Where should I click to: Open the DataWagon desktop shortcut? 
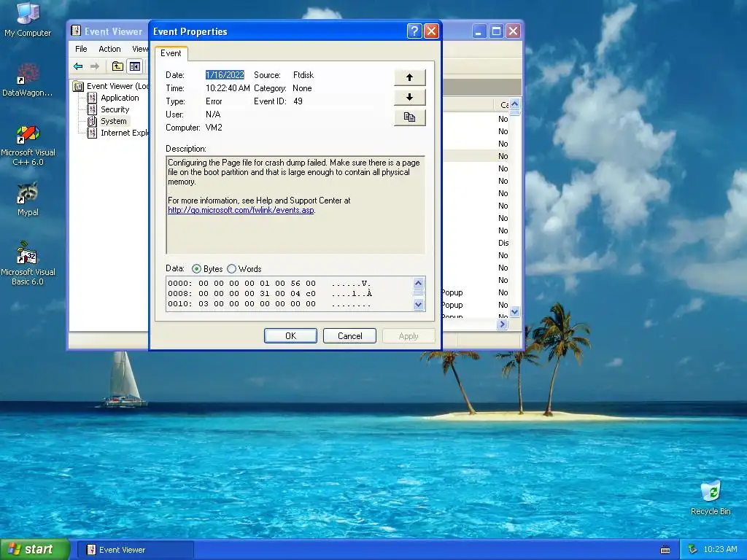tap(28, 80)
